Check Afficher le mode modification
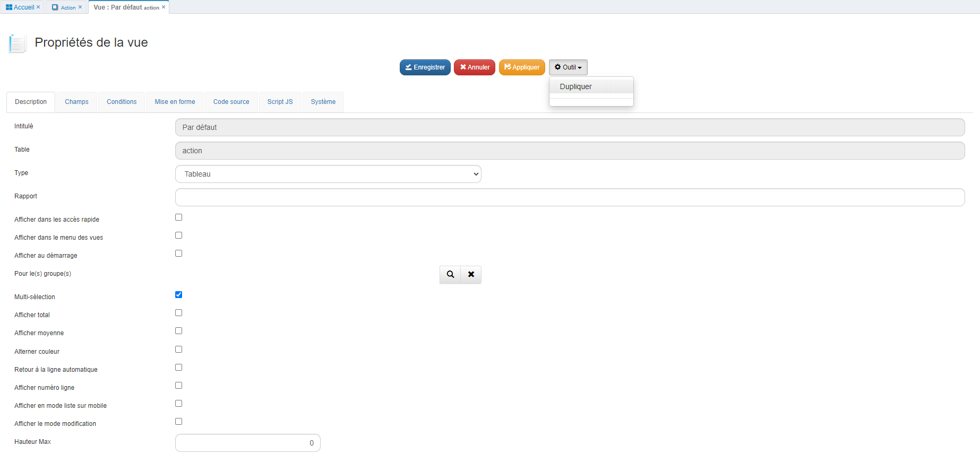 click(x=178, y=422)
